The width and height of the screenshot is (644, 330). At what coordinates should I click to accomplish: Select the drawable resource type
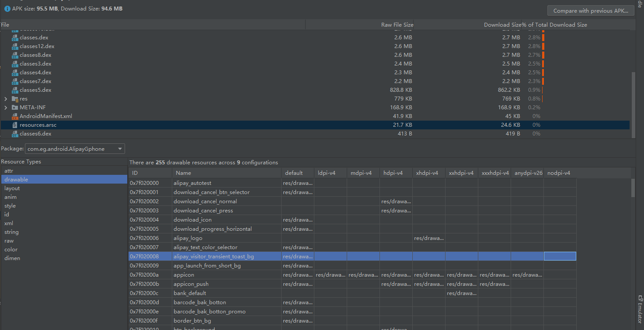[x=64, y=180]
